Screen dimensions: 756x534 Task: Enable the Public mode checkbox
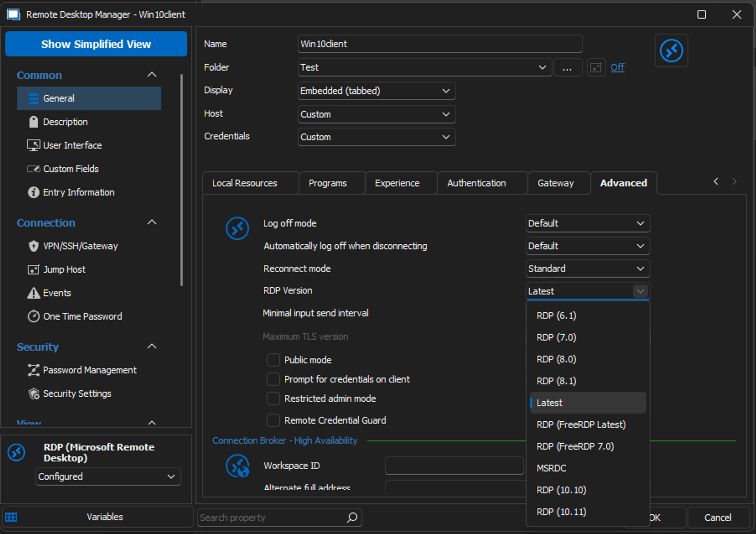[x=273, y=360]
